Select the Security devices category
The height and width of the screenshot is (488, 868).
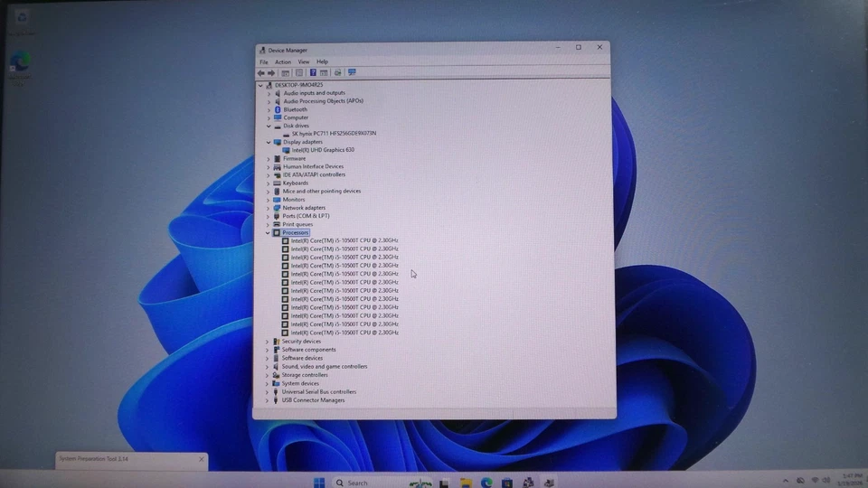pos(301,342)
